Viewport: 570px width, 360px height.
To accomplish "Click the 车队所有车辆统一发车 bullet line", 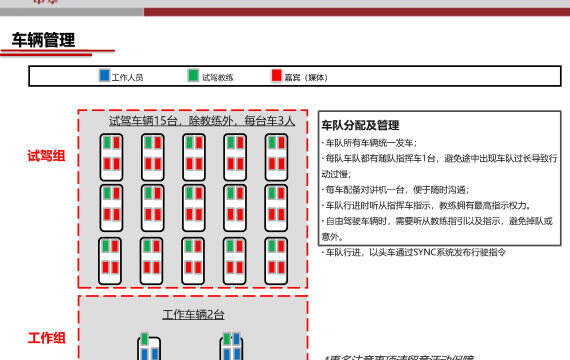I will [x=369, y=143].
